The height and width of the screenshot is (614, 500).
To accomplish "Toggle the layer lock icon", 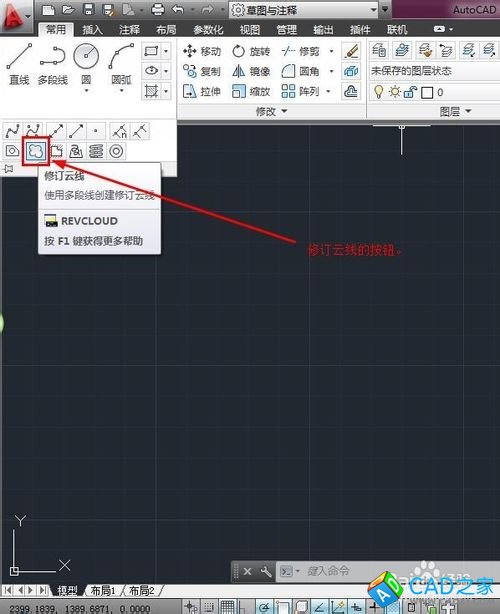I will click(410, 92).
